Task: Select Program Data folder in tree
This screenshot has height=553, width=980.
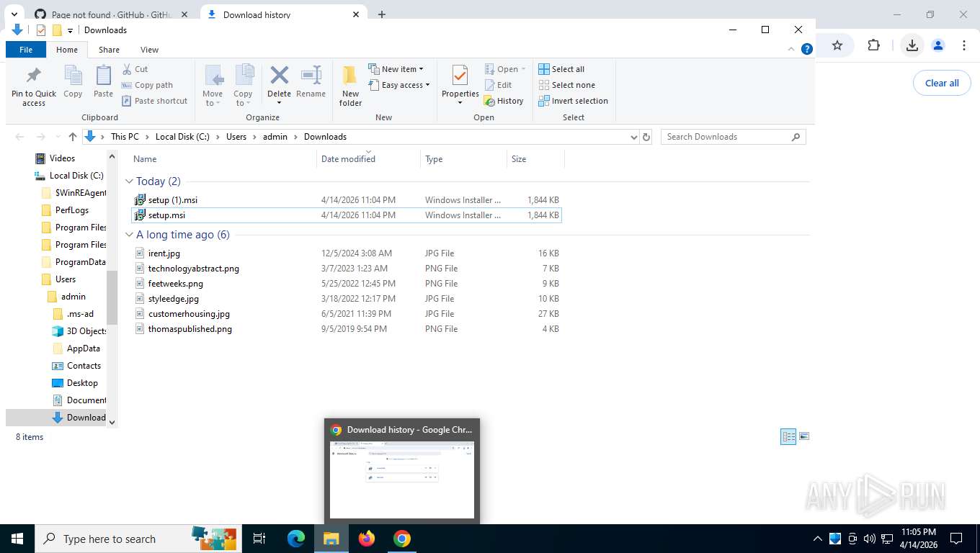Action: point(73,262)
